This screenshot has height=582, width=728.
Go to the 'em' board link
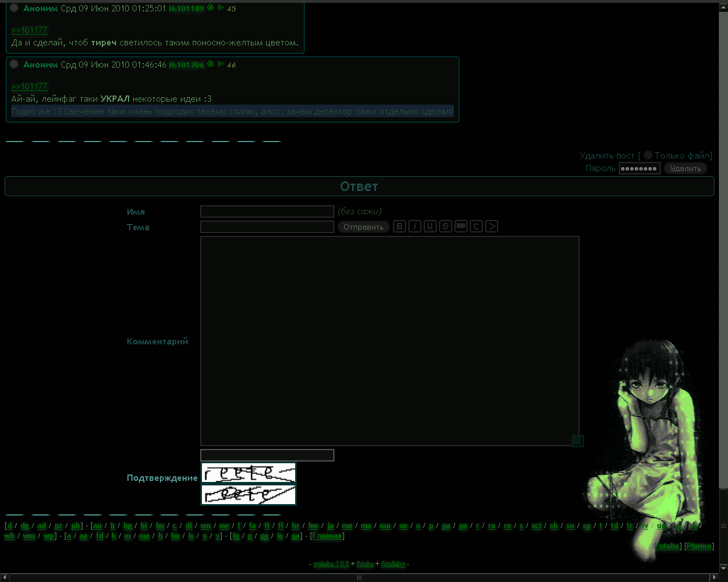point(206,526)
